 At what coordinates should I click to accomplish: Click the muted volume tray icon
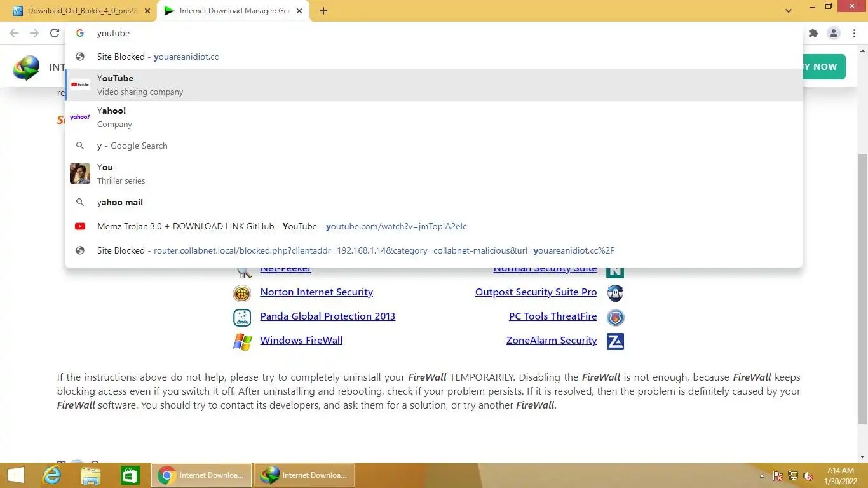[x=809, y=476]
